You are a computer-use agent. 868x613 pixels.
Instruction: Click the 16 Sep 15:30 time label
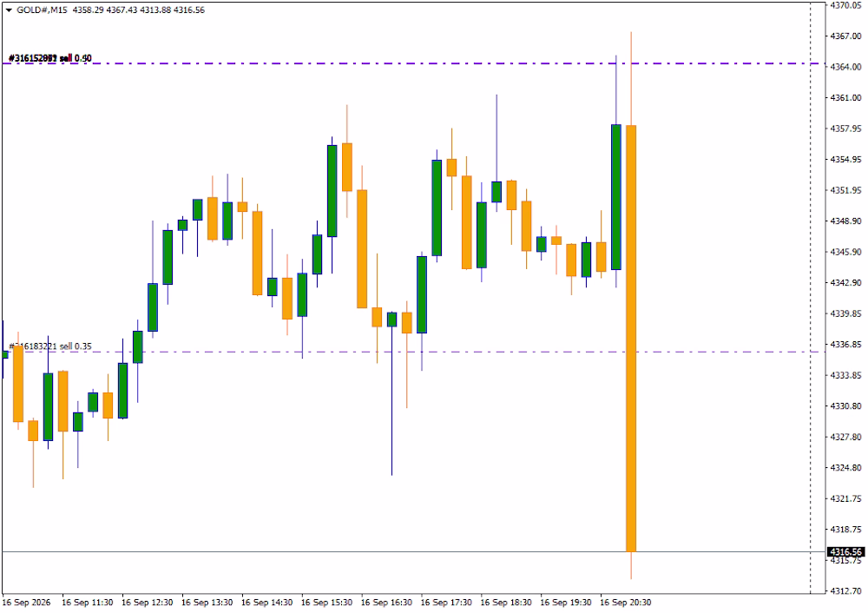[x=326, y=603]
